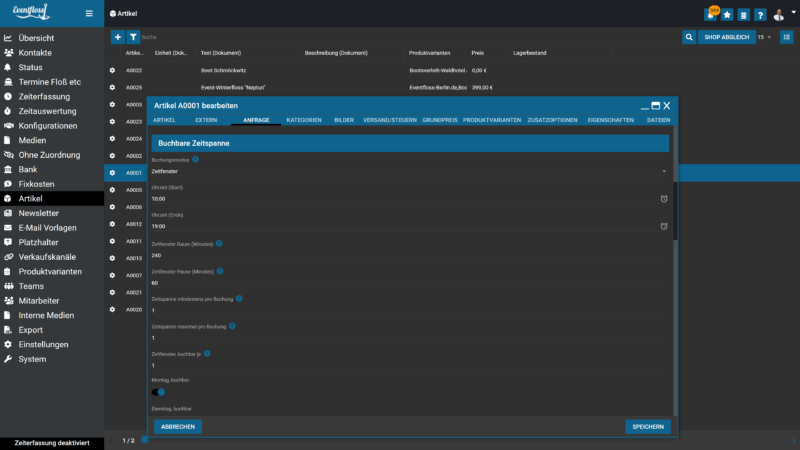Switch to the EIGENSCHAFTEN tab
The height and width of the screenshot is (450, 800).
point(611,120)
